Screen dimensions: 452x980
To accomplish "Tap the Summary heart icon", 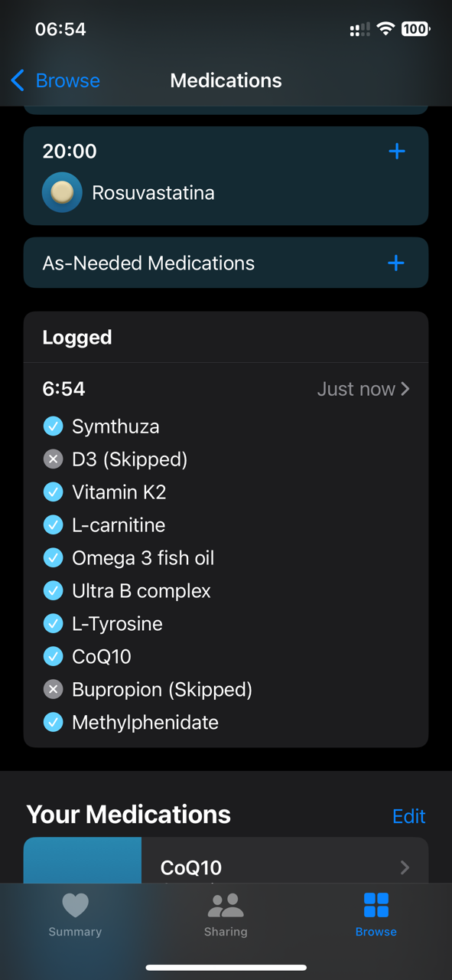I will point(75,906).
